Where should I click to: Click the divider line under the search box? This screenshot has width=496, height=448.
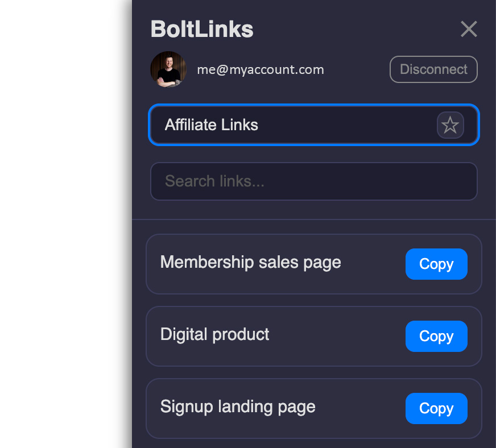point(314,219)
